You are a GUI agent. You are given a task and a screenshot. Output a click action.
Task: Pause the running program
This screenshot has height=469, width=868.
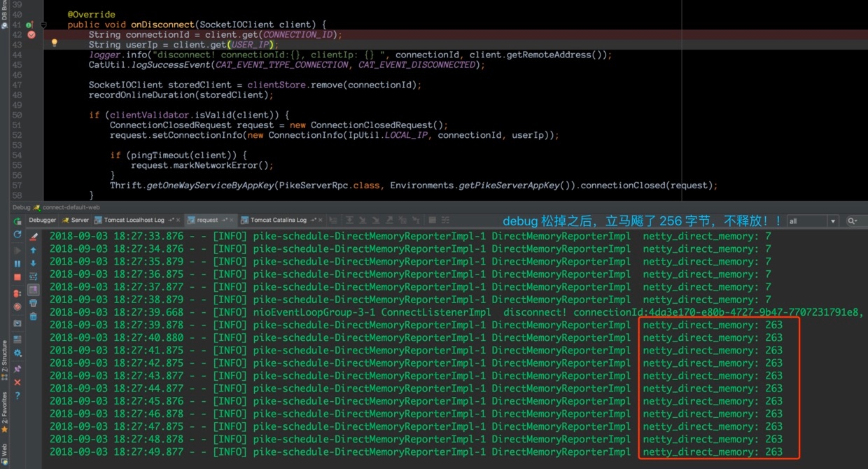[17, 264]
